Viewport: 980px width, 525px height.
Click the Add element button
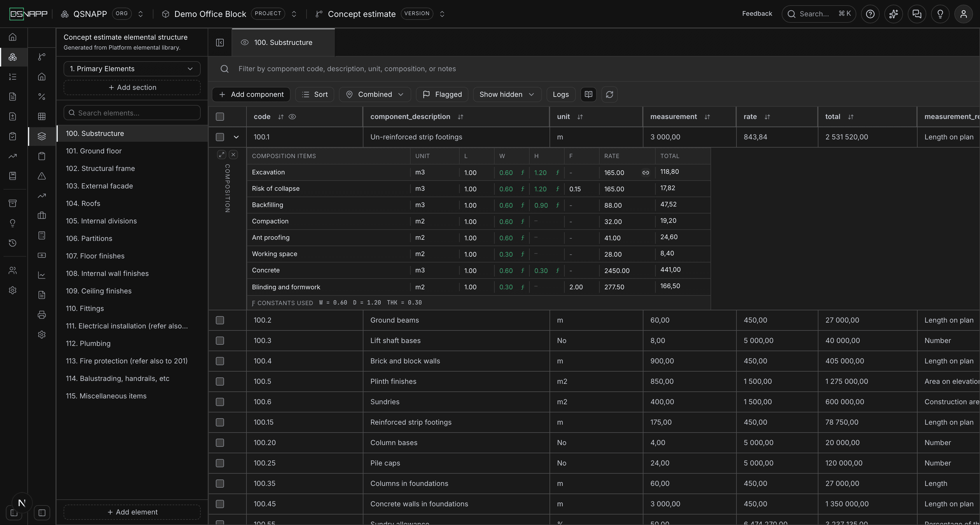[x=132, y=512]
